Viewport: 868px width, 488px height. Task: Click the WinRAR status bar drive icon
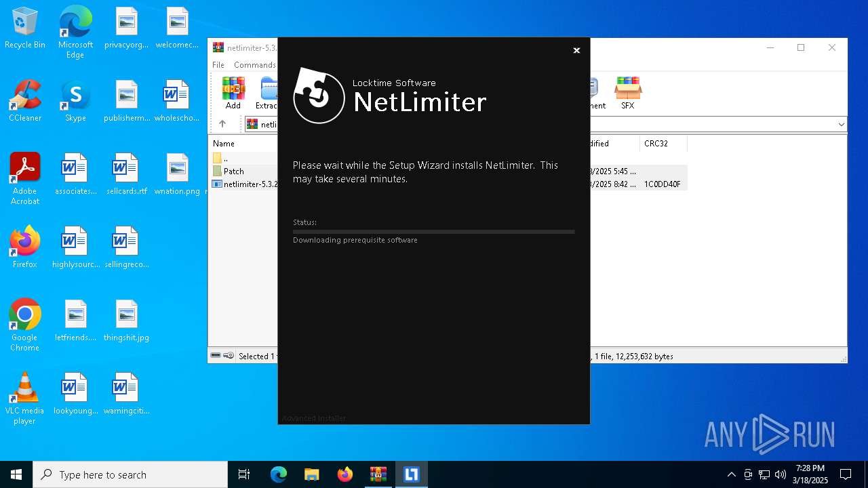pos(216,356)
